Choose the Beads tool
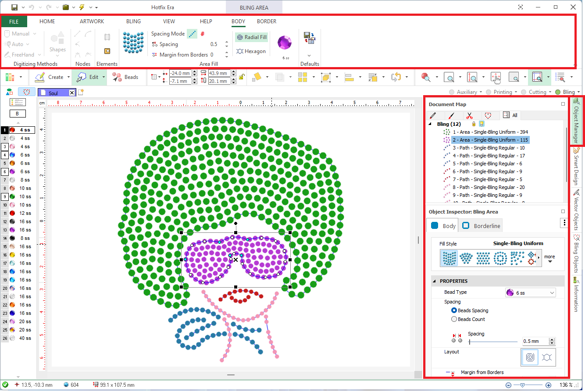 tap(125, 77)
